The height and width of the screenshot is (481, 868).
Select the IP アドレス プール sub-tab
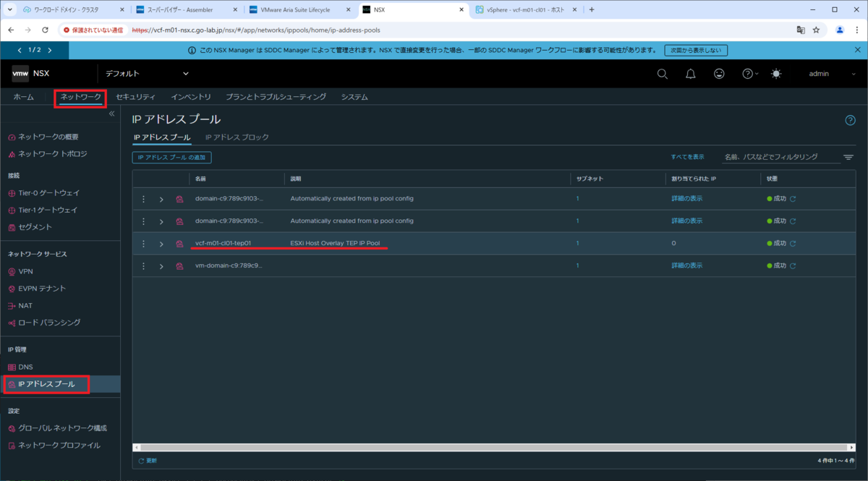coord(162,137)
